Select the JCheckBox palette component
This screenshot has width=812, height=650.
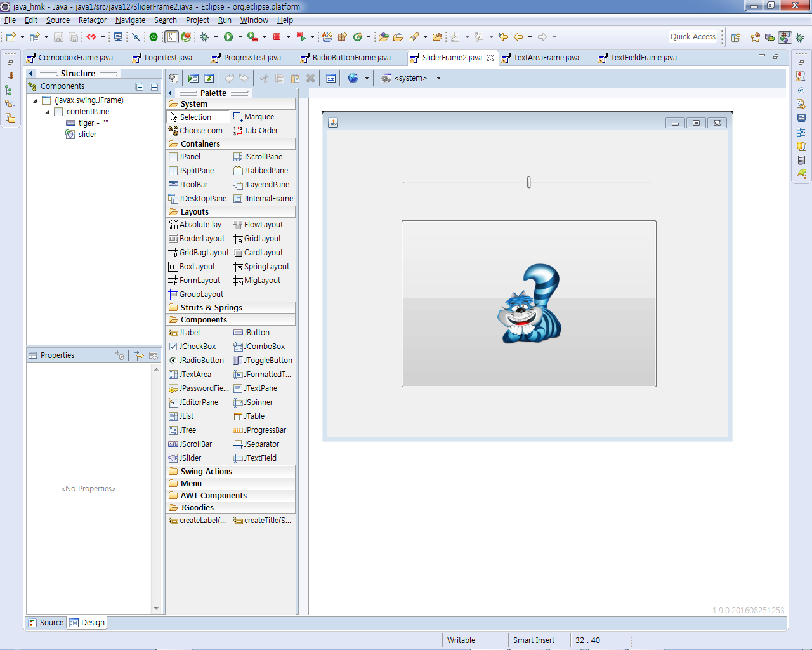192,347
